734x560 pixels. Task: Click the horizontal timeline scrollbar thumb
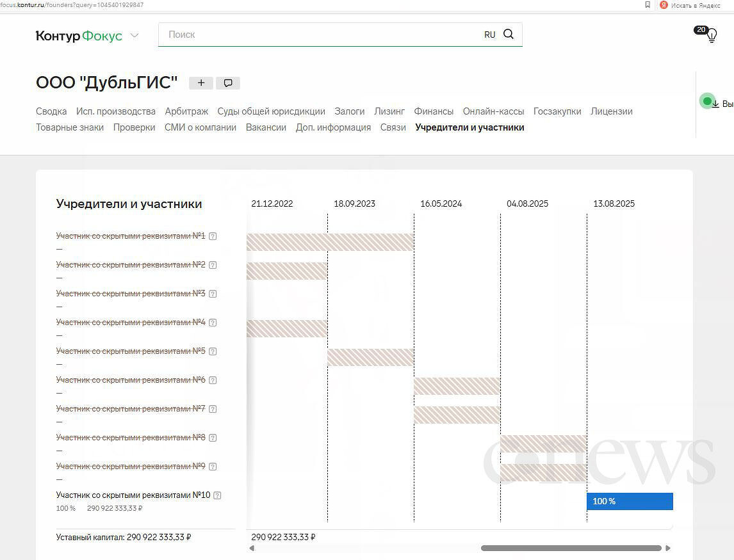[x=571, y=548]
